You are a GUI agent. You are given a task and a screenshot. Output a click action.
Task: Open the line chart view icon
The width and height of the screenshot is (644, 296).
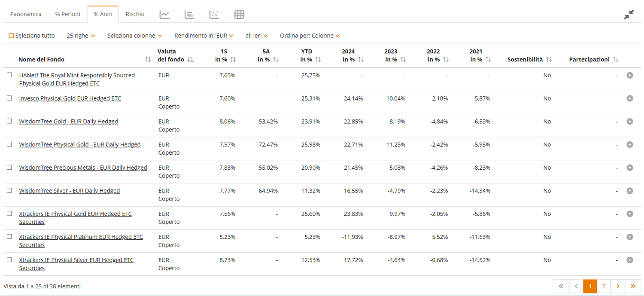click(x=164, y=14)
